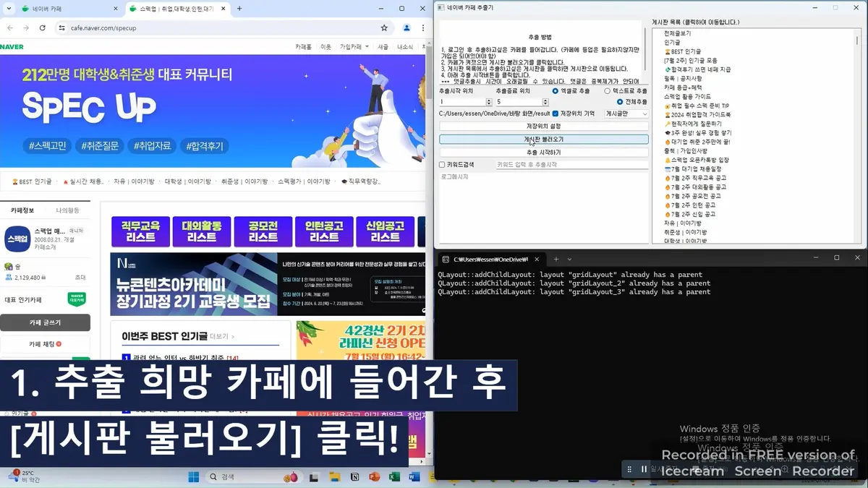Image resolution: width=868 pixels, height=488 pixels.
Task: Click the #취업자료 hashtag
Action: 152,145
